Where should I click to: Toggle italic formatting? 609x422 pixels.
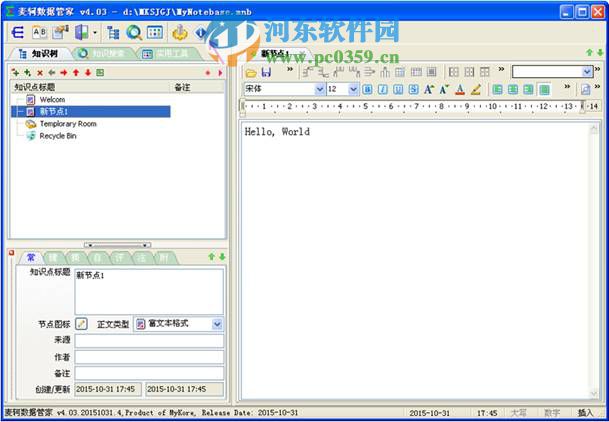click(x=383, y=90)
